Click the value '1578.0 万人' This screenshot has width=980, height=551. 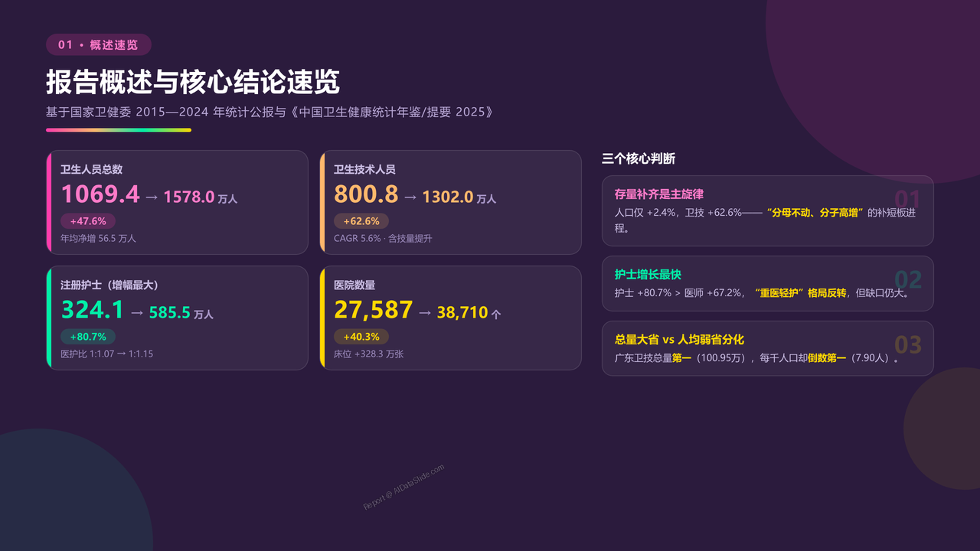pyautogui.click(x=201, y=197)
